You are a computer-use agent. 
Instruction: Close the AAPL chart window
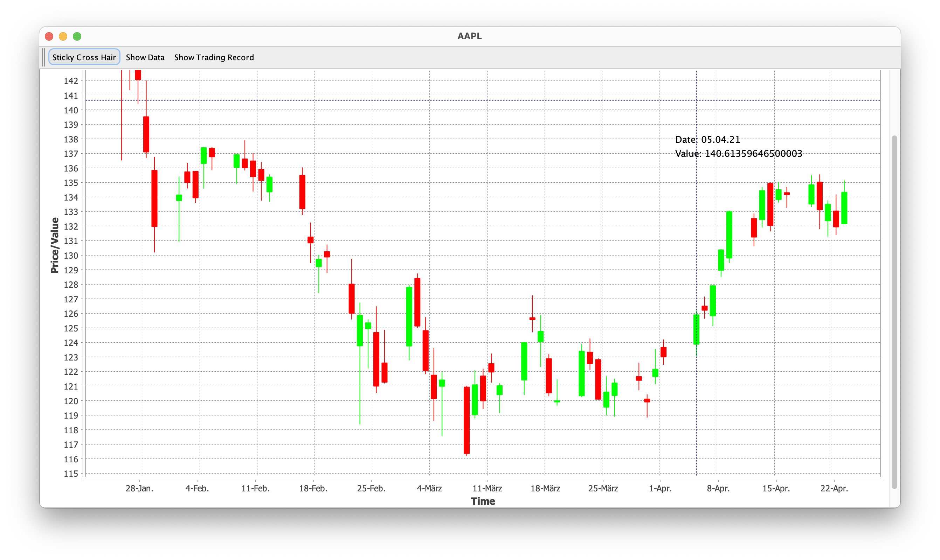[x=49, y=36]
